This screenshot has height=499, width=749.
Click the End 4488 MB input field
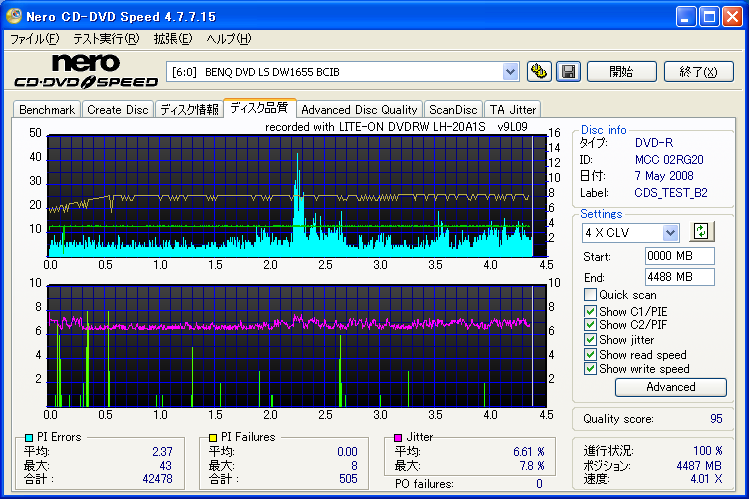[x=679, y=277]
